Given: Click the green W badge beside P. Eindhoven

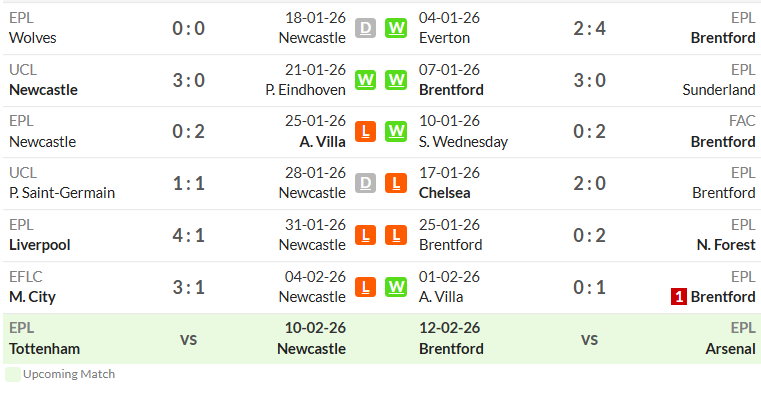Looking at the screenshot, I should pos(365,80).
